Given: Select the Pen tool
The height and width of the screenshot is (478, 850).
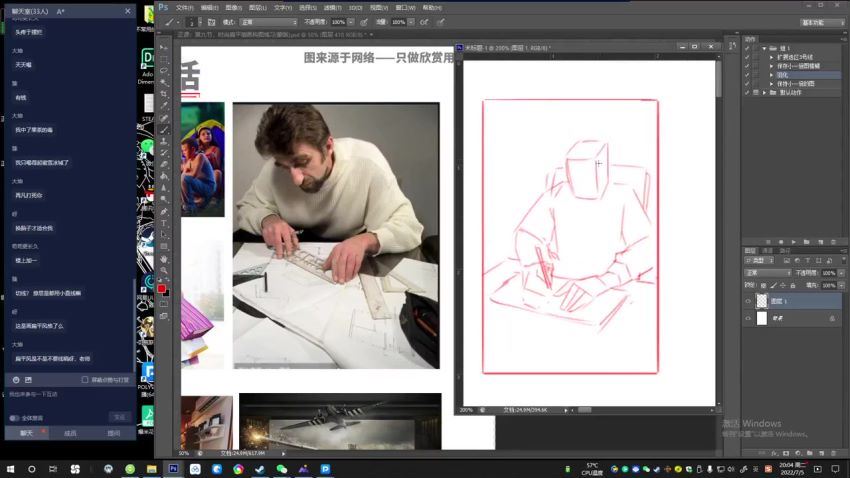Looking at the screenshot, I should 164,211.
